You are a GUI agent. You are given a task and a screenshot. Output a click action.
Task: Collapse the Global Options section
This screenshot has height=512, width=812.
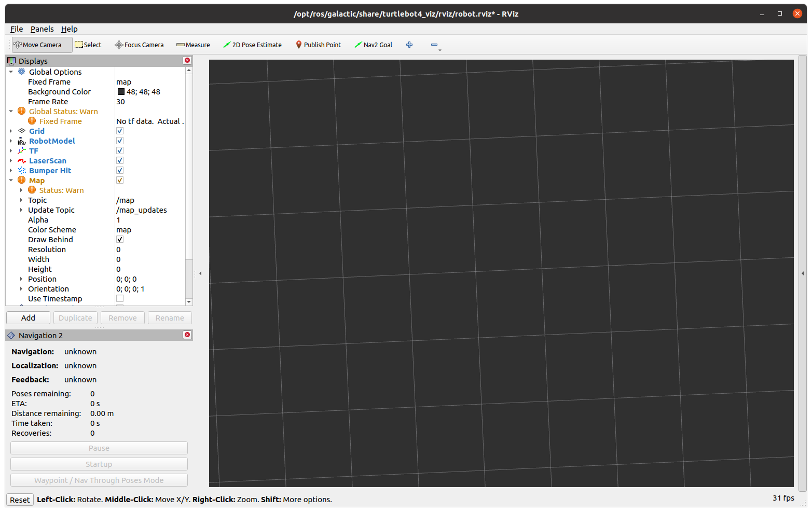click(x=11, y=72)
